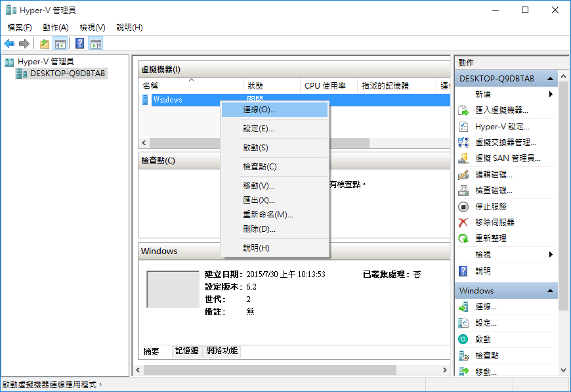571x392 pixels.
Task: Sort by the 狀態 column header
Action: pyautogui.click(x=271, y=86)
